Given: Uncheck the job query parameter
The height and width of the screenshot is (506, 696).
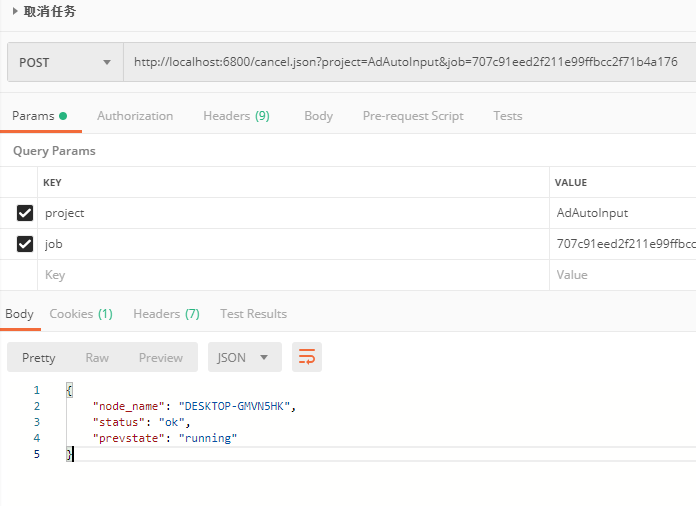Looking at the screenshot, I should coord(25,244).
